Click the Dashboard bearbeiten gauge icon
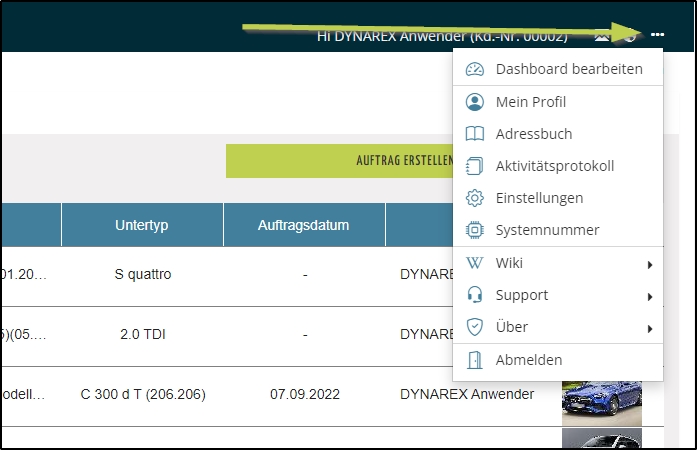Image resolution: width=697 pixels, height=450 pixels. (475, 69)
